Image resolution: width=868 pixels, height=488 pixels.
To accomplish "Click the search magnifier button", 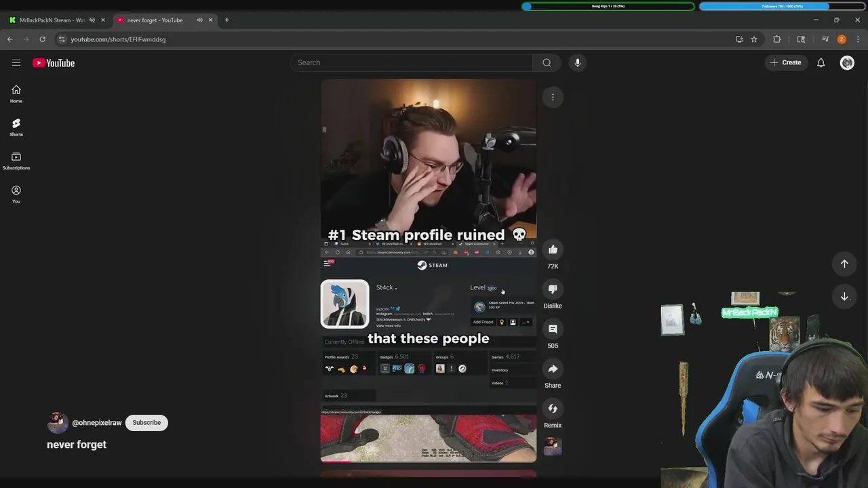I will click(x=547, y=62).
